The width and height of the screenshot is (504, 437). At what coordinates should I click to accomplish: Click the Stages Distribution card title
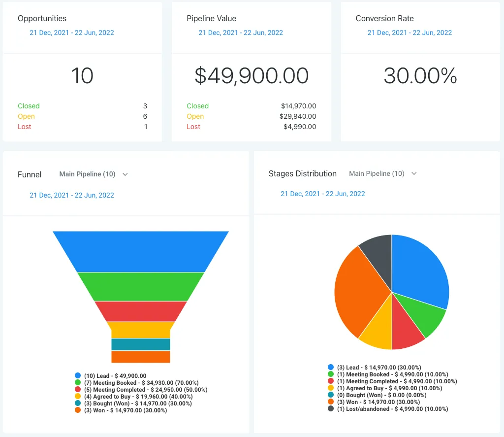(x=303, y=173)
